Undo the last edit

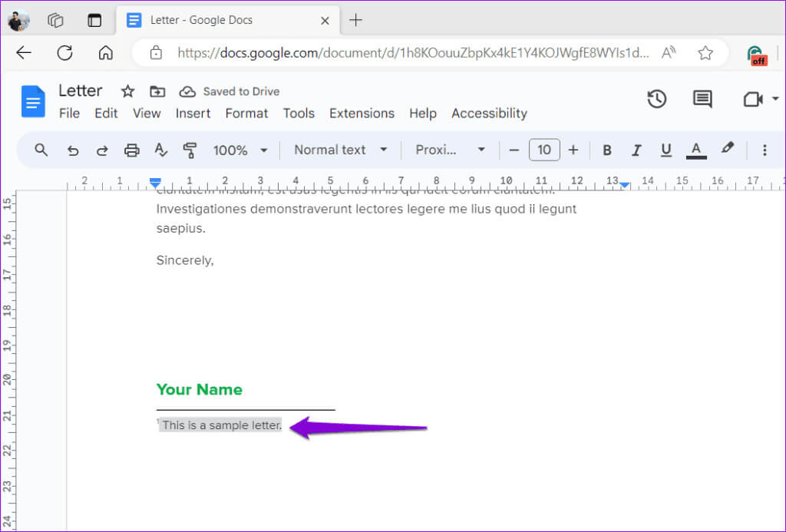point(73,150)
